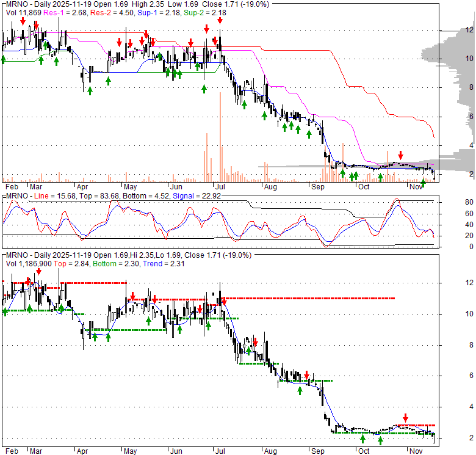476x455 pixels.
Task: Click the green buy arrow in top chart in November
Action: [423, 182]
